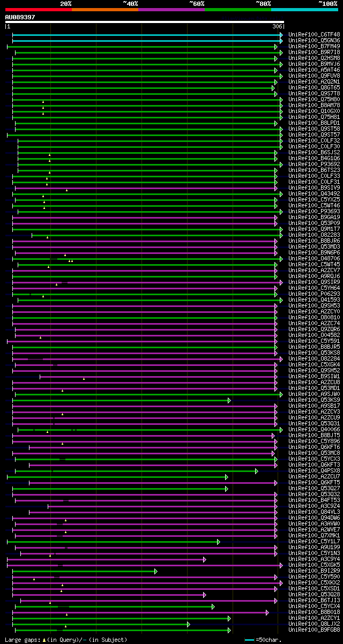Open hit UniRef100_B9R7I8
Image resolution: width=343 pixels, height=644 pixels.
coord(314,52)
